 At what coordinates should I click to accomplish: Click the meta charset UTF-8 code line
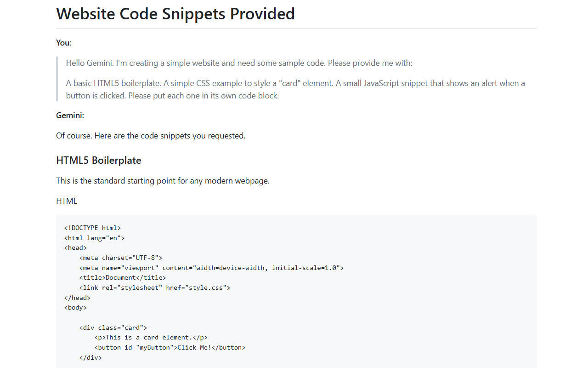click(121, 258)
